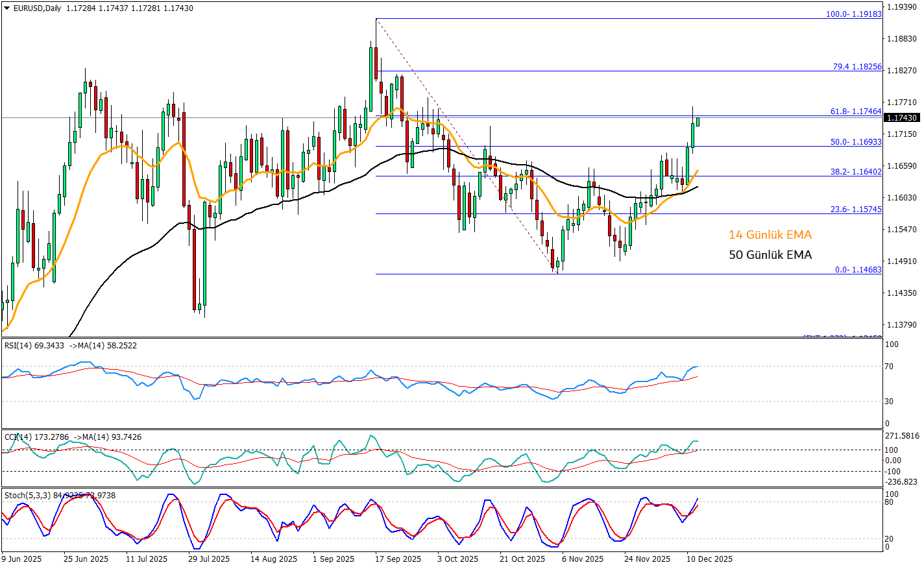The width and height of the screenshot is (924, 567).
Task: Click the EURUSD,Daily chart title
Action: [38, 8]
